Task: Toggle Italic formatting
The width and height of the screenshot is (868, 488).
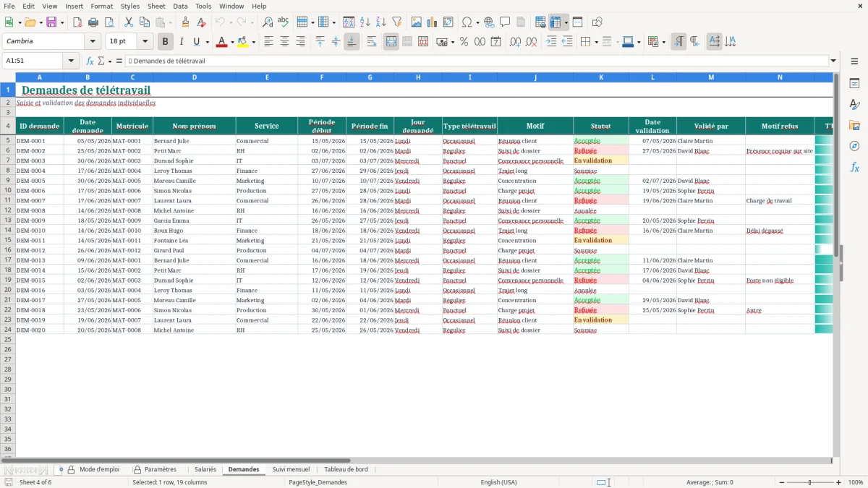Action: [x=182, y=42]
